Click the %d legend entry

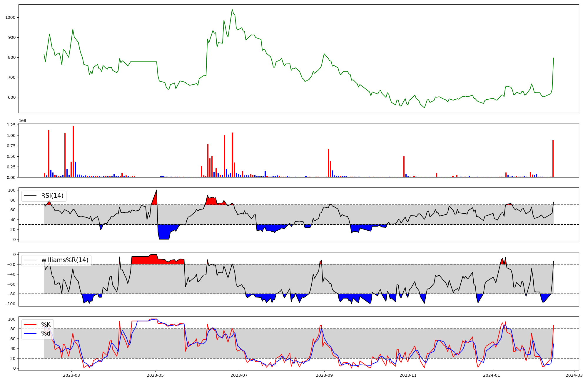pos(46,334)
